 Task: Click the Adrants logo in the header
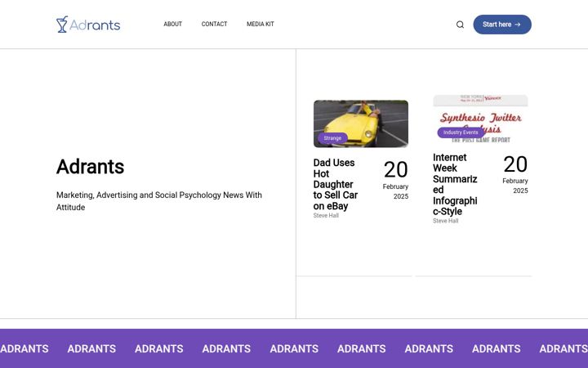click(88, 25)
